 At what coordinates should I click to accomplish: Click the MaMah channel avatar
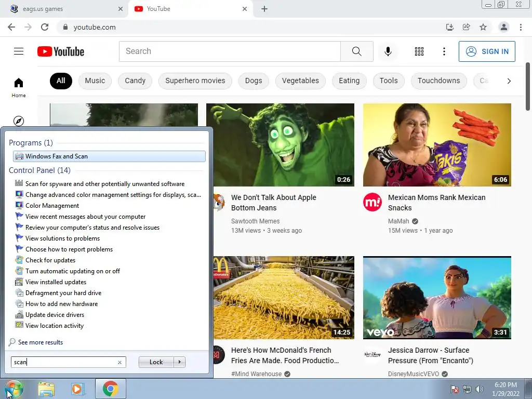[372, 202]
